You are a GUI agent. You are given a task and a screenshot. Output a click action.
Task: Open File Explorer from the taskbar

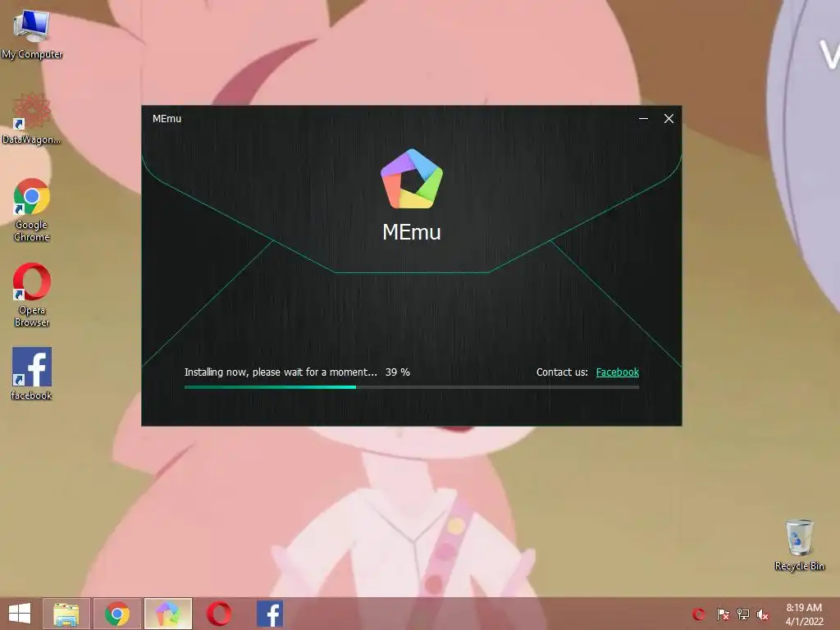(x=66, y=614)
